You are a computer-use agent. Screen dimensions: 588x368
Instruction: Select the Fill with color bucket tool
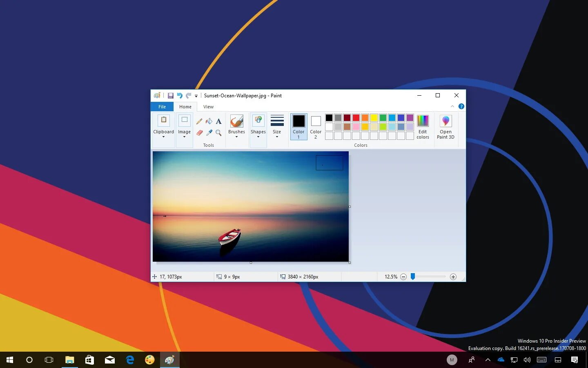tap(209, 121)
